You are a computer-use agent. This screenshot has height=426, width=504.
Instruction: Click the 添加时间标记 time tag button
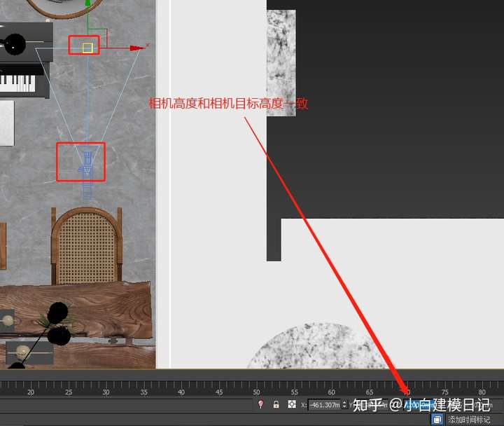click(x=469, y=420)
